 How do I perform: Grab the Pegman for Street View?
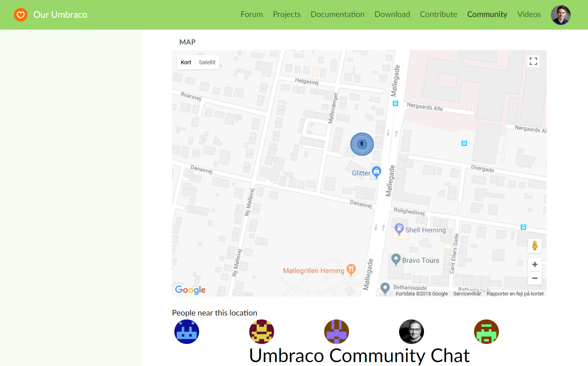pos(535,245)
